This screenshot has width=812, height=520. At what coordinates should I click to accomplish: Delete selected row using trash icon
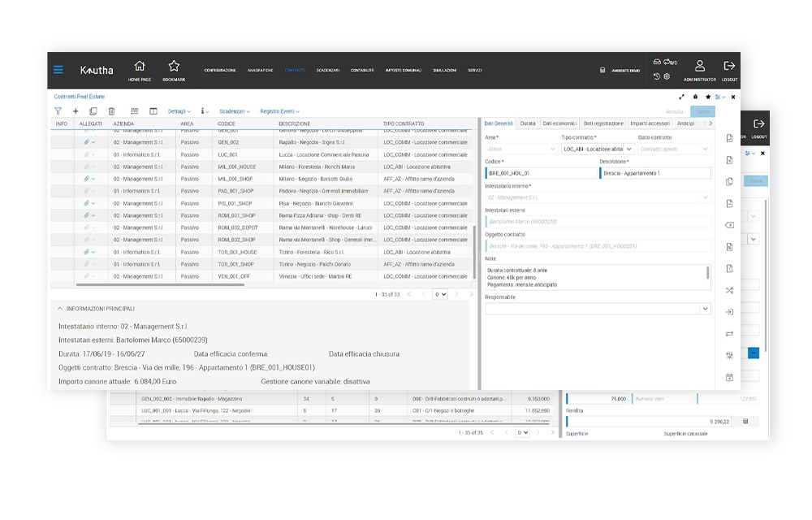click(x=112, y=110)
